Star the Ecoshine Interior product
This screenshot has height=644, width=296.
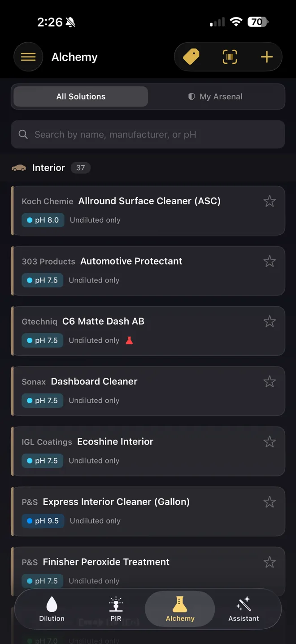click(270, 441)
